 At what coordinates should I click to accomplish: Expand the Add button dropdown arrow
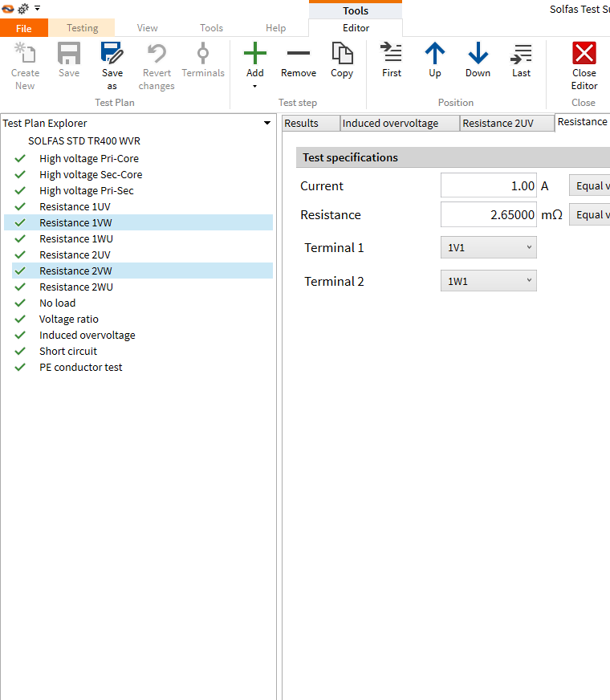254,86
